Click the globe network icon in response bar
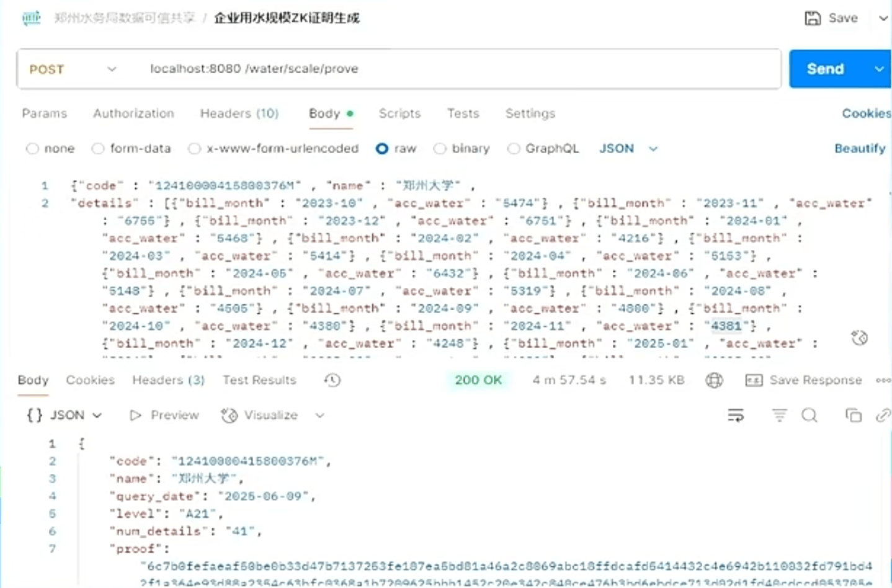Viewport: 892px width, 588px height. [x=714, y=380]
